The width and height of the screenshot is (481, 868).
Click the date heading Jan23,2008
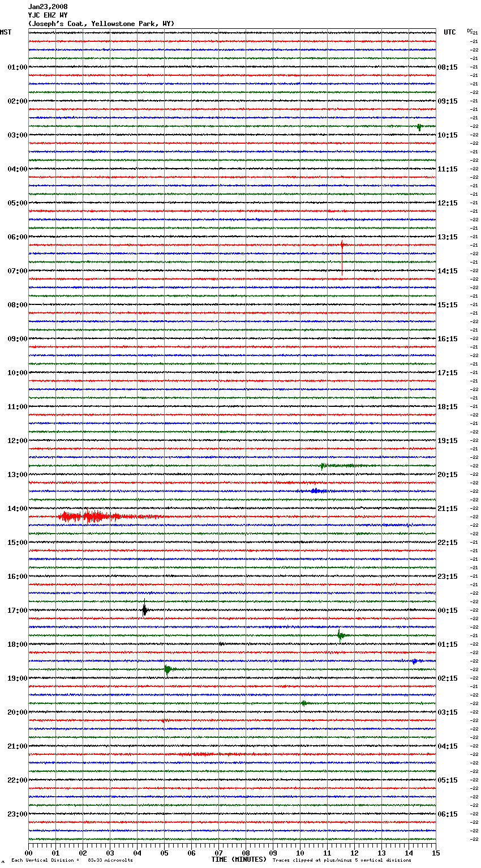[48, 7]
